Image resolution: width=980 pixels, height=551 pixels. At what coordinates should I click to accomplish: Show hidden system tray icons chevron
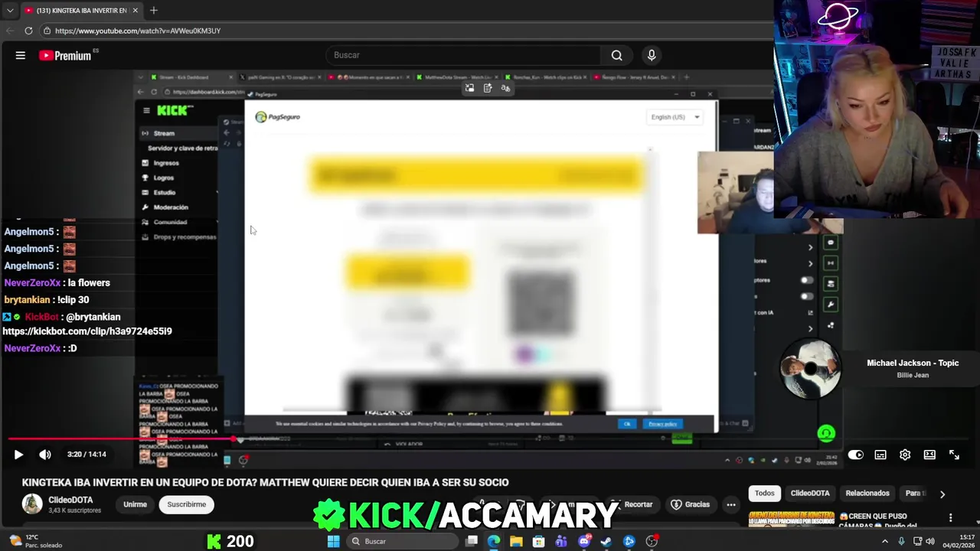885,541
